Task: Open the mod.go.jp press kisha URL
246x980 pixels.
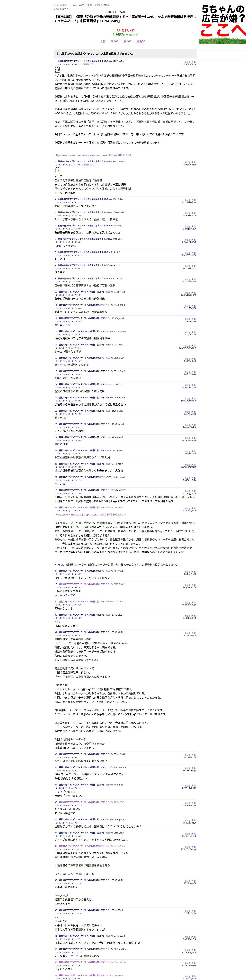Action: click(x=90, y=514)
